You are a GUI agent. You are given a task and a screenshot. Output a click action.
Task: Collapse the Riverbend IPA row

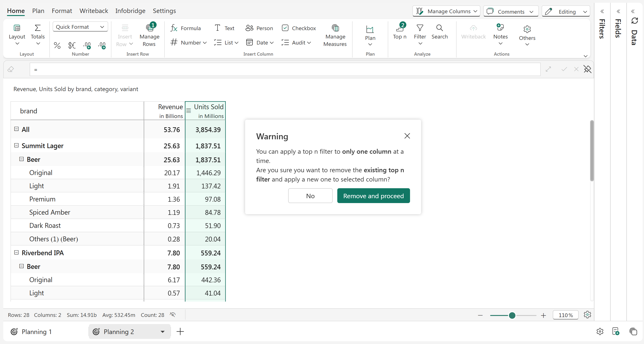click(x=16, y=252)
